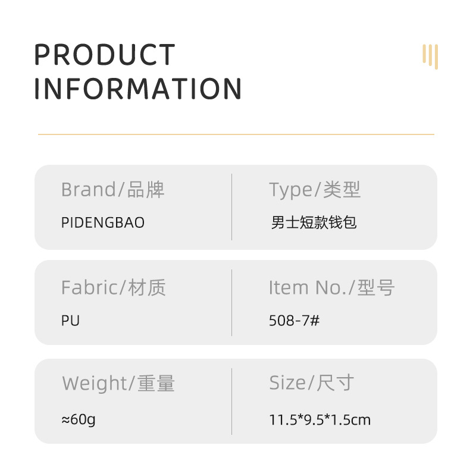This screenshot has height=461, width=476.
Task: Click the word INFORMATION in the heading
Action: click(138, 89)
